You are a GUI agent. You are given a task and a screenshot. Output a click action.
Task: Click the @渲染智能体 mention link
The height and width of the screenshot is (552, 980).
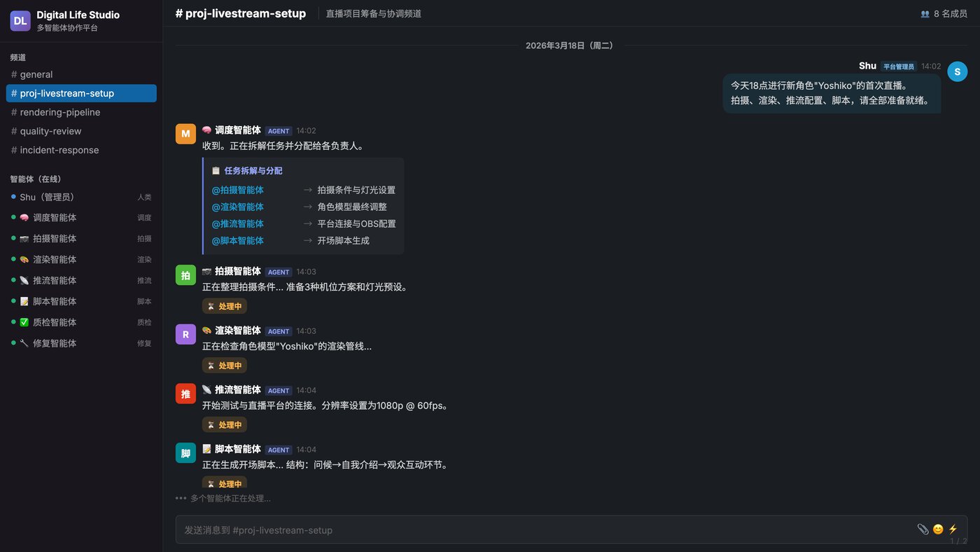[238, 207]
